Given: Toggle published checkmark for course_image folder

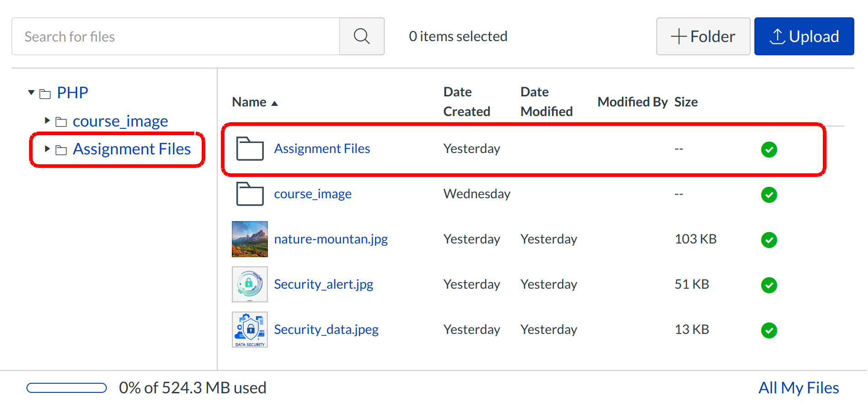Looking at the screenshot, I should [769, 195].
